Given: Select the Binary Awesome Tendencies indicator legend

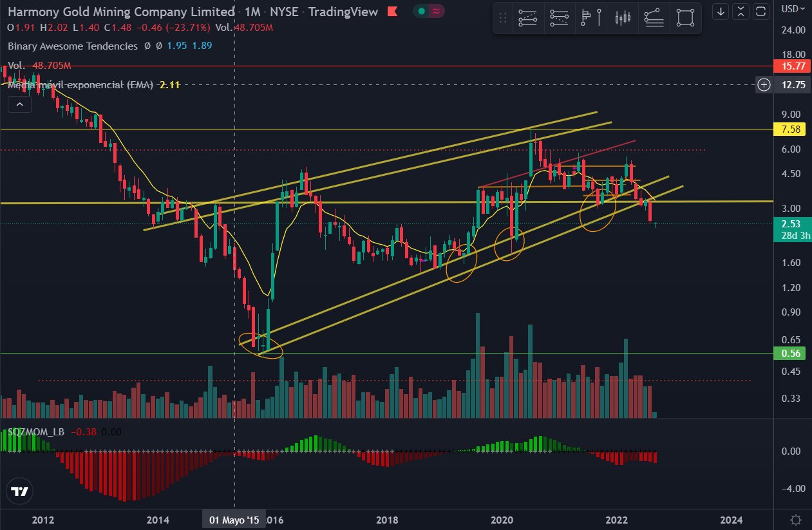Looking at the screenshot, I should point(73,46).
